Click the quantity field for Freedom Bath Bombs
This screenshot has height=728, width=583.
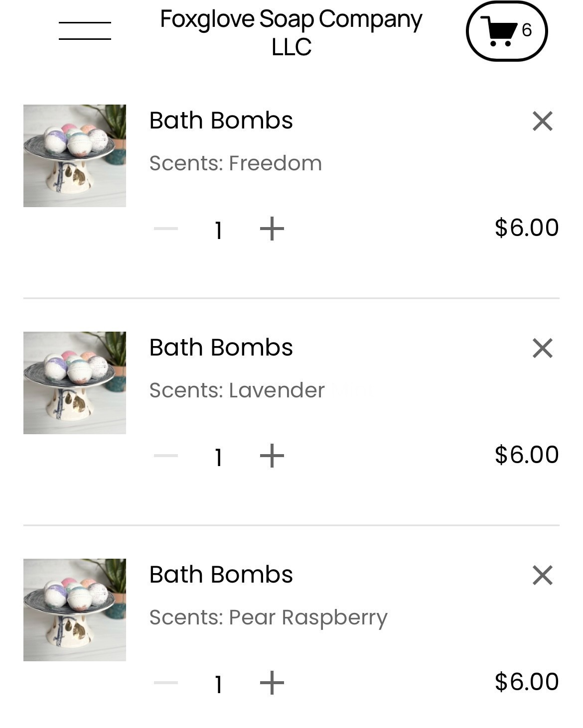pyautogui.click(x=218, y=230)
